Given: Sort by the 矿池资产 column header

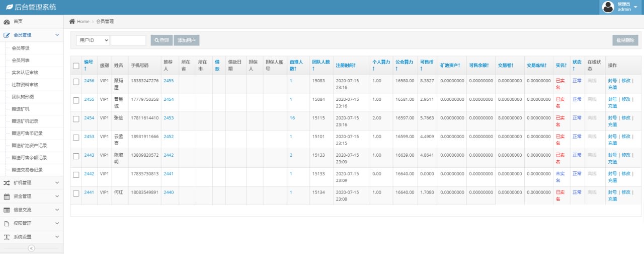Looking at the screenshot, I should (x=450, y=66).
